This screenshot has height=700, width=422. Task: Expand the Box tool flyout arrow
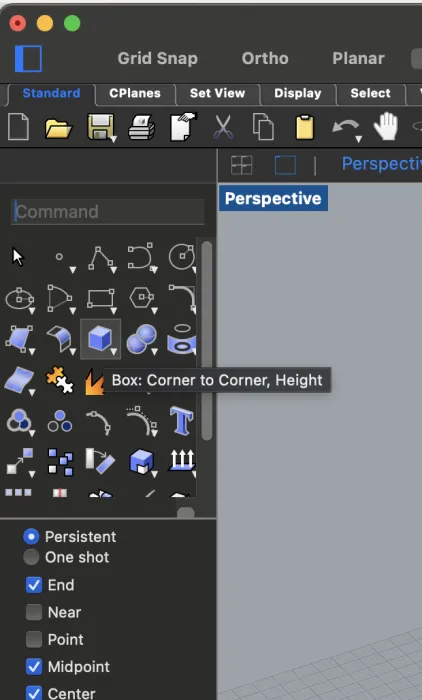pyautogui.click(x=114, y=352)
